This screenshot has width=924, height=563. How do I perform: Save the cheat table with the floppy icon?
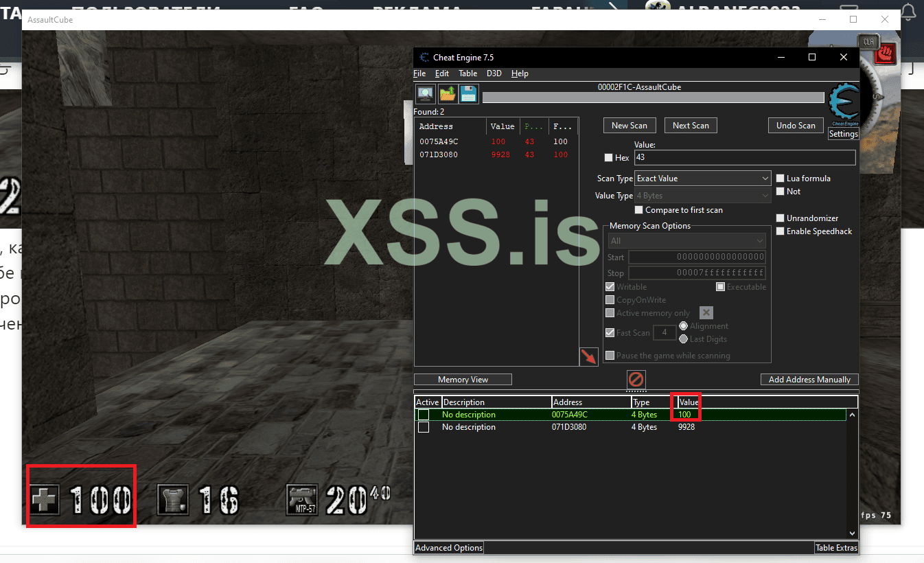click(x=469, y=94)
